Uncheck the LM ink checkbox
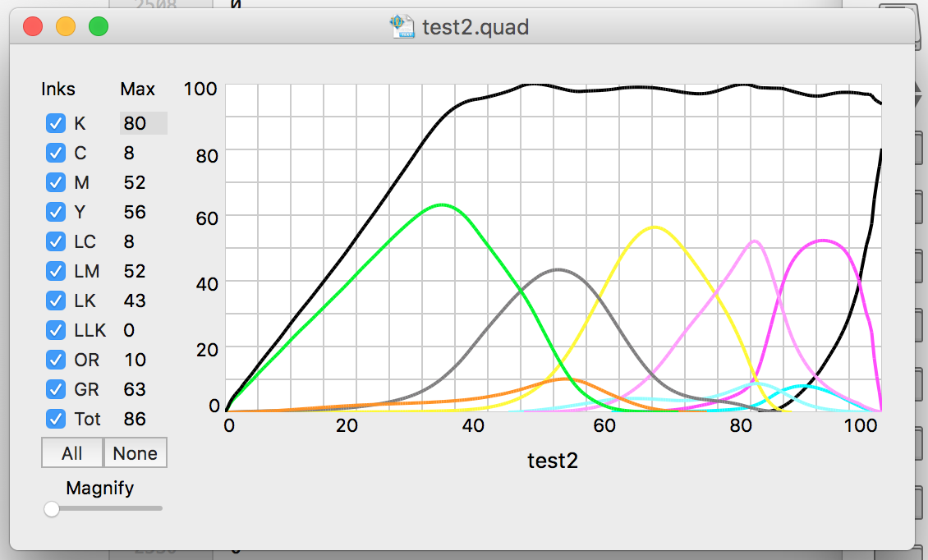The image size is (928, 560). pyautogui.click(x=56, y=271)
